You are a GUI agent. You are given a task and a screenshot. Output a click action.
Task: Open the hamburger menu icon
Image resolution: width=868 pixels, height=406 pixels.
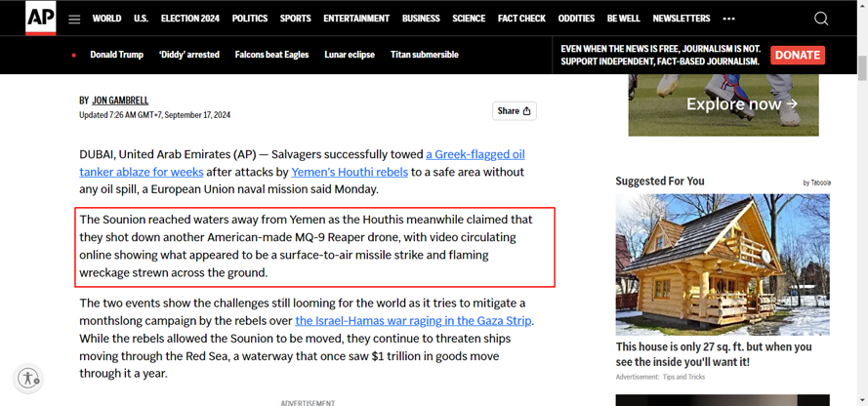[x=74, y=19]
